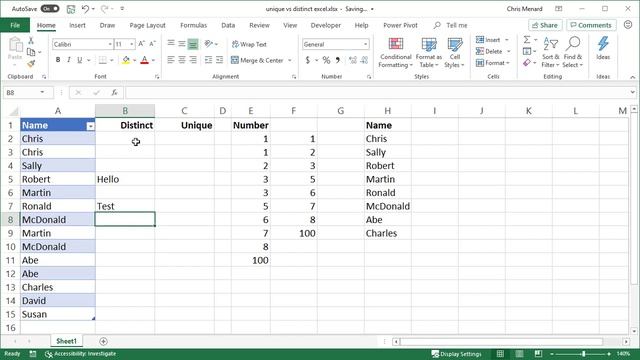Click Delete cells button
Image resolution: width=640 pixels, height=360 pixels.
pyautogui.click(x=489, y=51)
